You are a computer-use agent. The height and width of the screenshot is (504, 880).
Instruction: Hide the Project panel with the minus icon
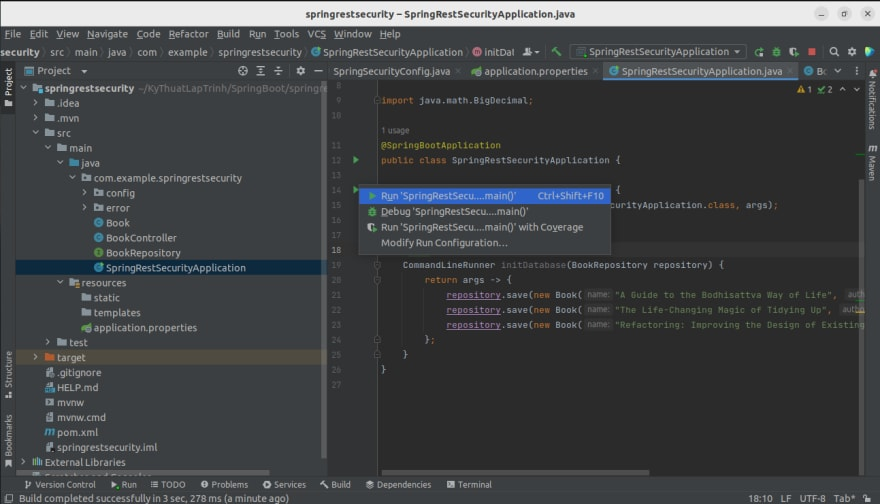pos(318,71)
